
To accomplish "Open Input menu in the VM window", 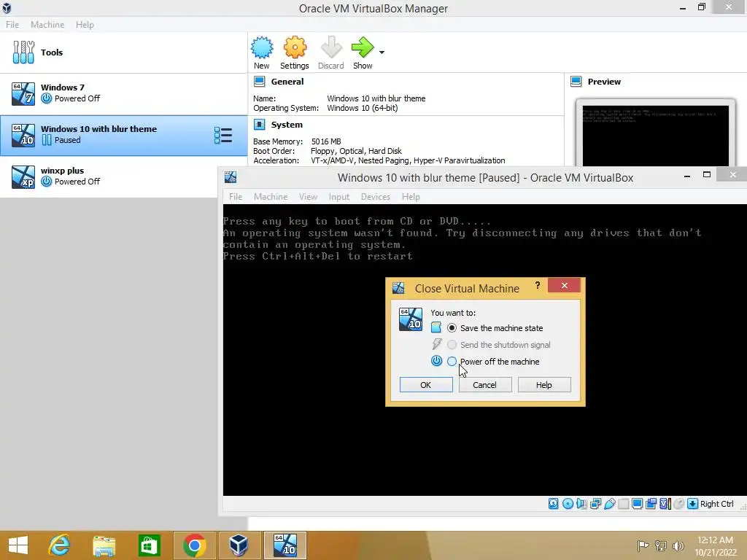I will [338, 197].
